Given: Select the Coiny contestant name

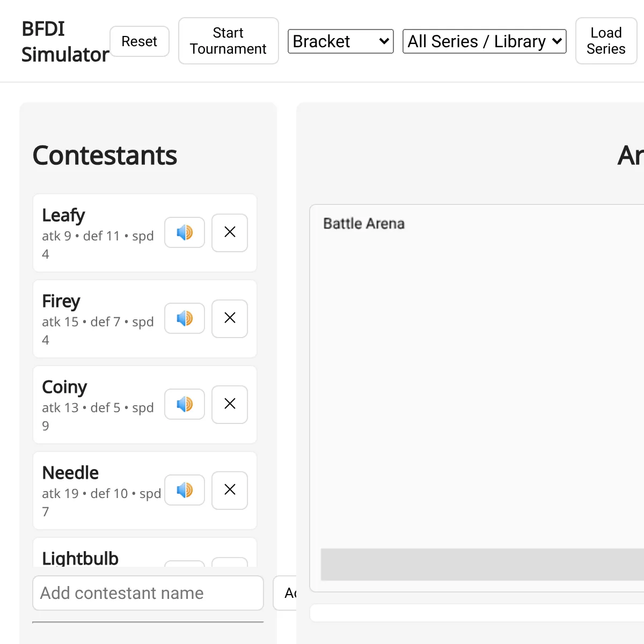Looking at the screenshot, I should click(x=64, y=387).
